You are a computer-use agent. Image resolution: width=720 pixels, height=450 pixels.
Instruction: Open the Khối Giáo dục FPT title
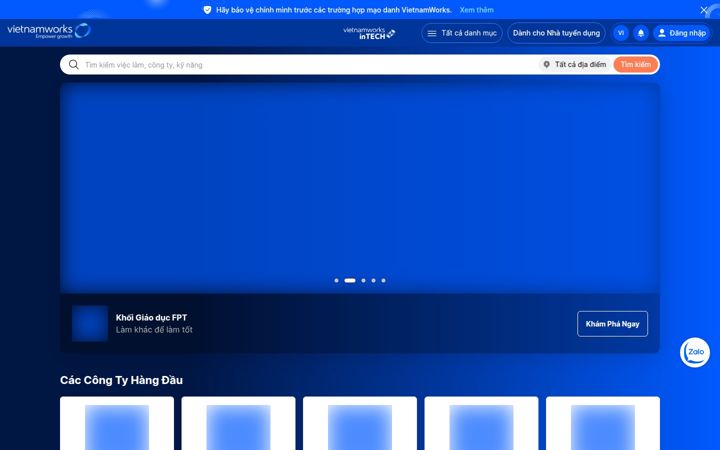151,317
